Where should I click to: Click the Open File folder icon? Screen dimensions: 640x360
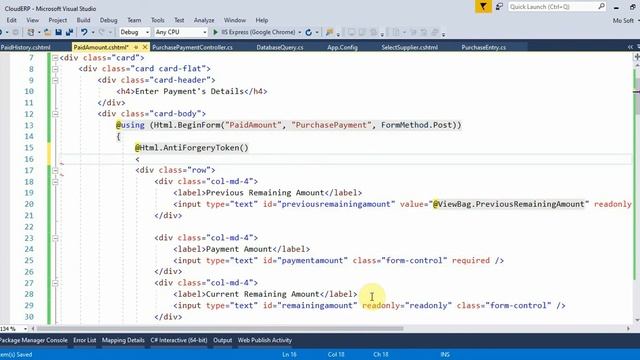coord(47,32)
